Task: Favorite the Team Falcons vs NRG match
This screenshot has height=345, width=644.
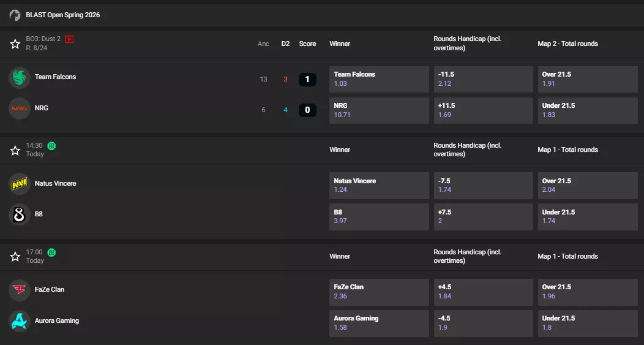Action: click(x=15, y=44)
